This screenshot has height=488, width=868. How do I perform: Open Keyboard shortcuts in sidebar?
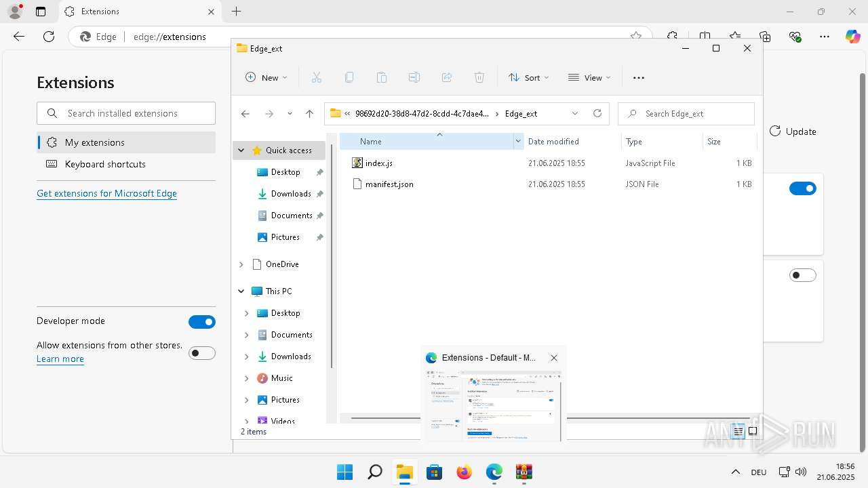coord(126,164)
